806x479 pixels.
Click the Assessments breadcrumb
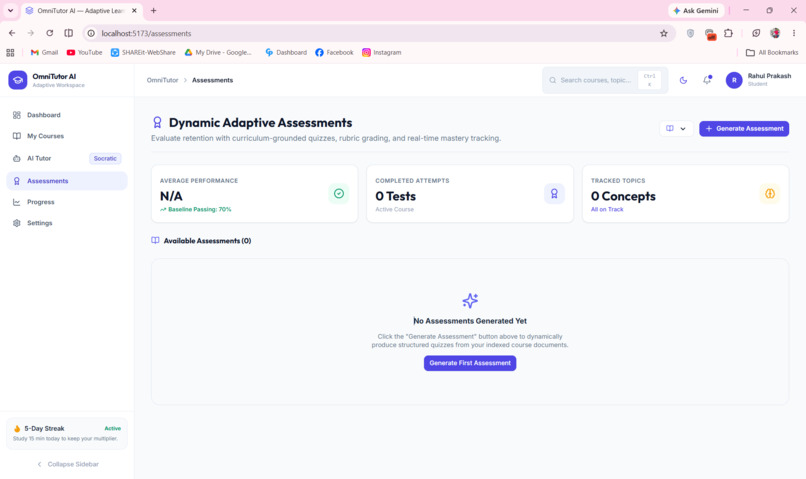[212, 80]
